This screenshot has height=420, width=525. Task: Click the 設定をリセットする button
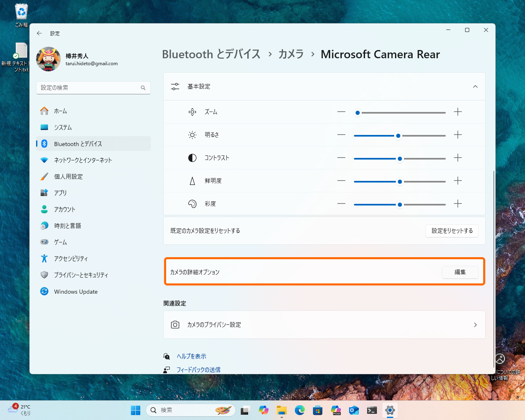pos(452,231)
